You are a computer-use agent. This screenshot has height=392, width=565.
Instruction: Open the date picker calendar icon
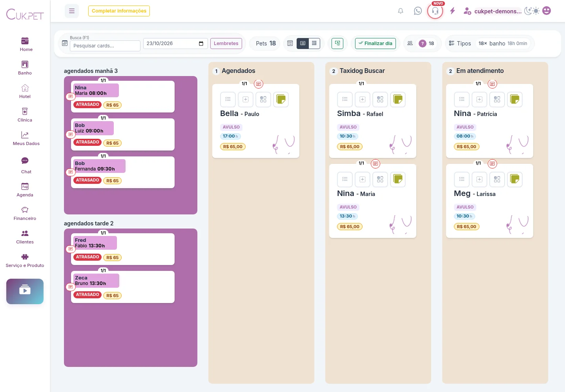coord(201,44)
